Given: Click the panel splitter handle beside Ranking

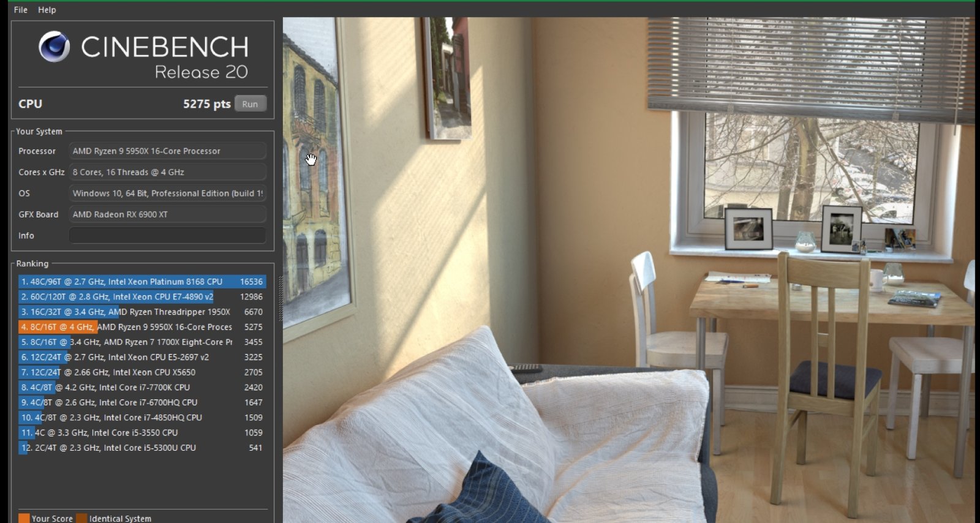Looking at the screenshot, I should coord(281,298).
